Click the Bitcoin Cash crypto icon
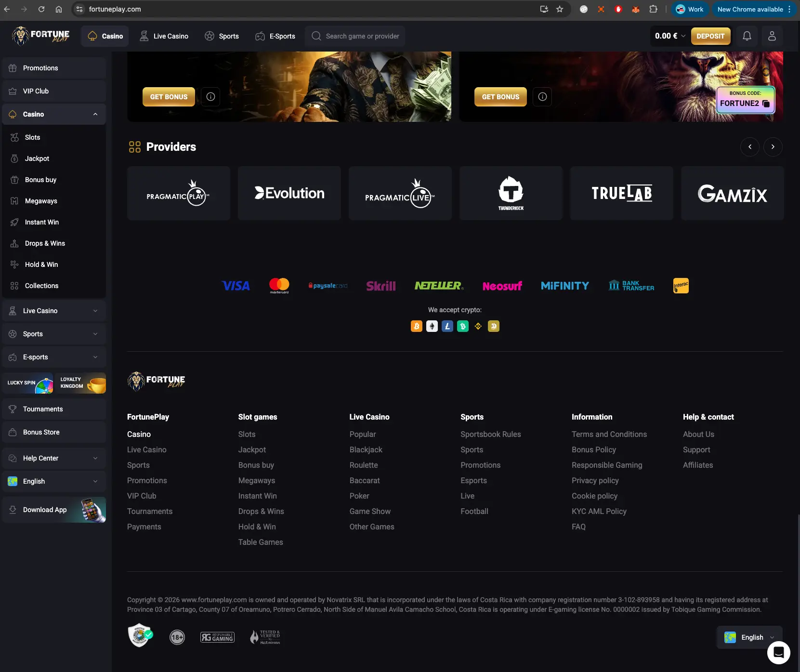 coord(463,326)
